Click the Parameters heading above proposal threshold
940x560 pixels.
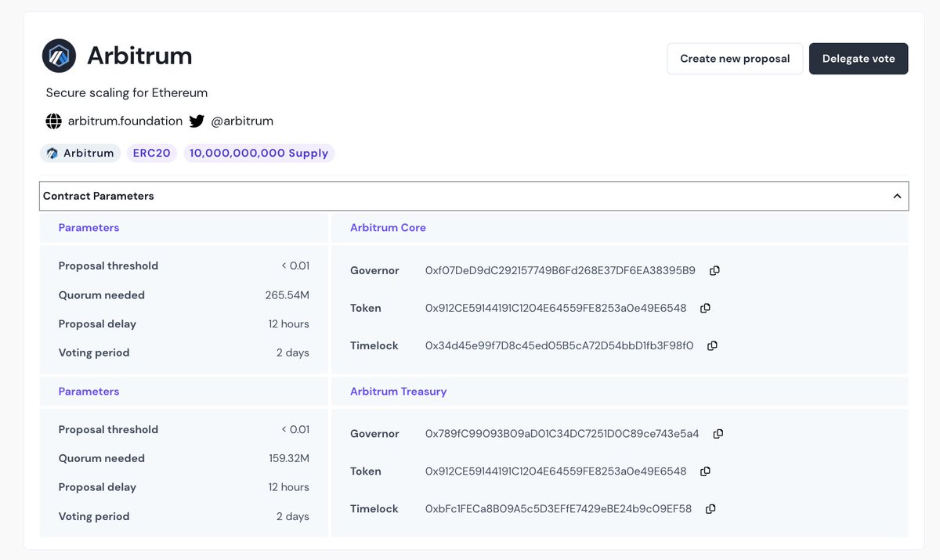(x=89, y=227)
